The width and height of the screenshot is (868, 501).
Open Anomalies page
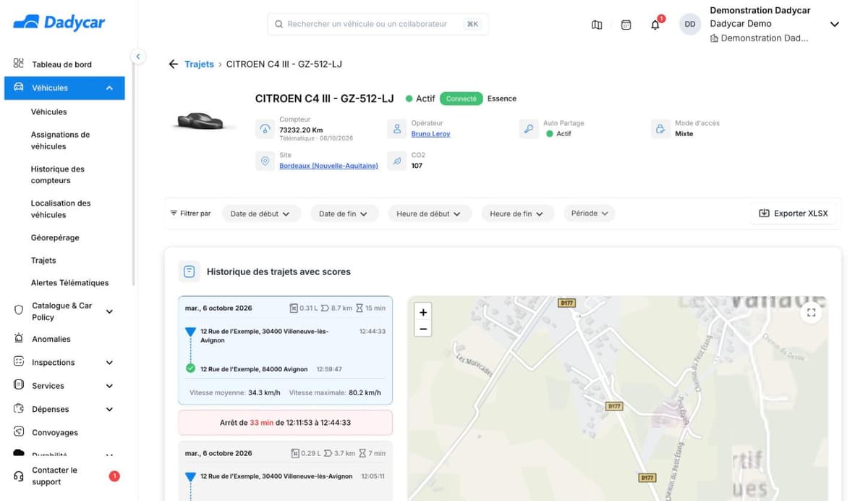[51, 339]
